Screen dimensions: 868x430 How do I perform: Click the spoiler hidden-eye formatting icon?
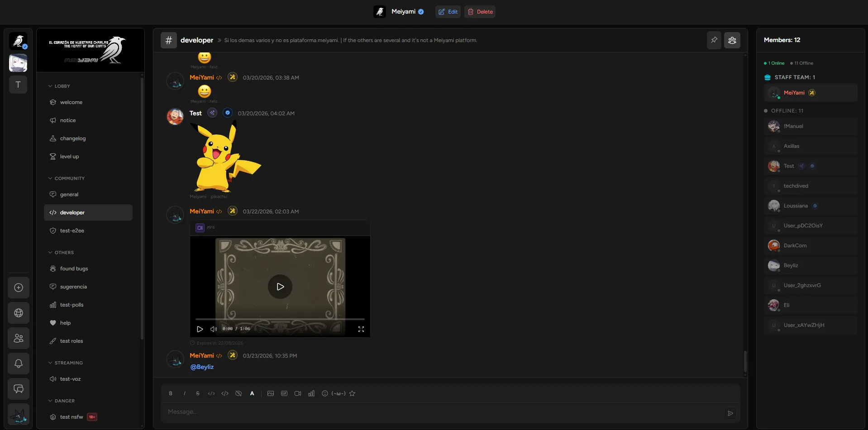pyautogui.click(x=238, y=393)
